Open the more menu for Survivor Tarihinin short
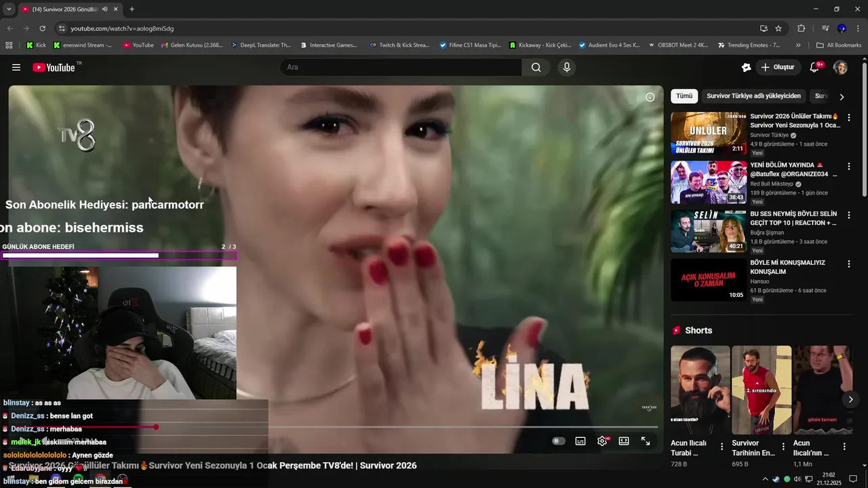The image size is (868, 488). [x=783, y=447]
